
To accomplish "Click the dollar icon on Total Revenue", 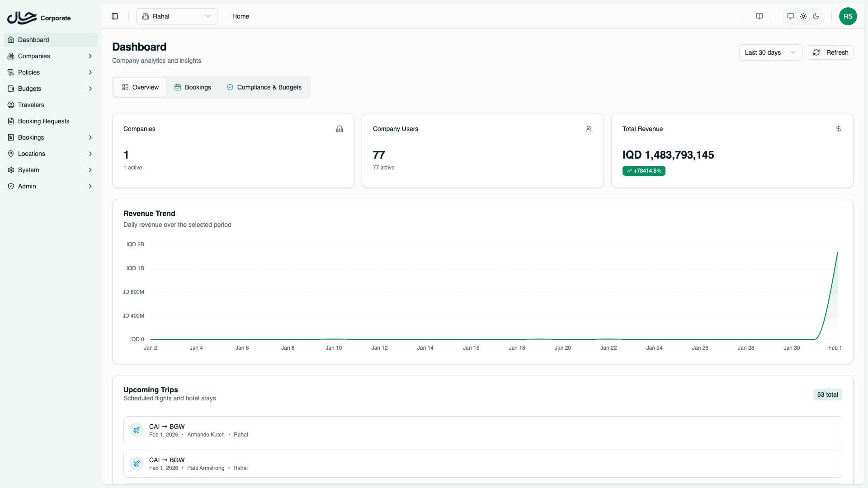I will pyautogui.click(x=838, y=129).
